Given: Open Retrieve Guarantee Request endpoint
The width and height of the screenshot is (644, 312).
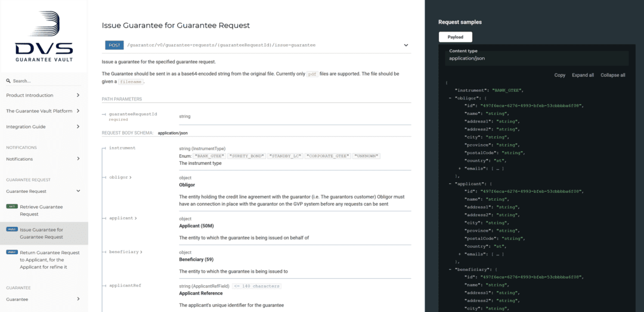Looking at the screenshot, I should click(41, 210).
